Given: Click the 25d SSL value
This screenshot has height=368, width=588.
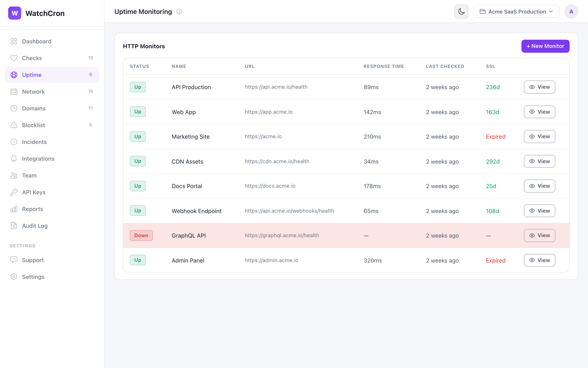Looking at the screenshot, I should [x=491, y=186].
